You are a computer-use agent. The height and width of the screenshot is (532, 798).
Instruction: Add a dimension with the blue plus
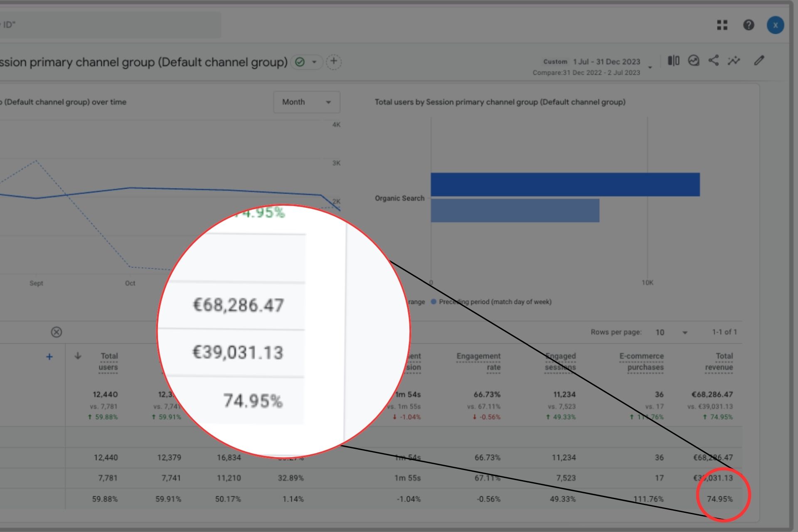[x=49, y=357]
